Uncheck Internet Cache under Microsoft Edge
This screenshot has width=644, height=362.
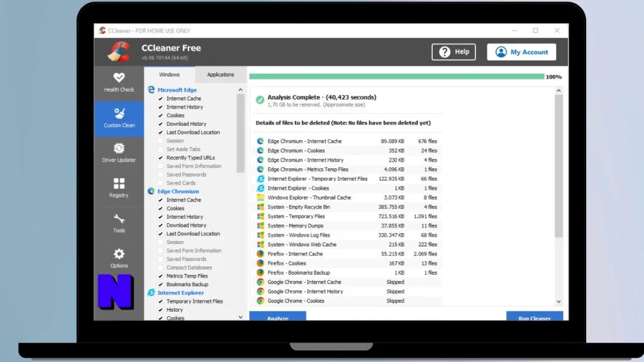[x=160, y=99]
